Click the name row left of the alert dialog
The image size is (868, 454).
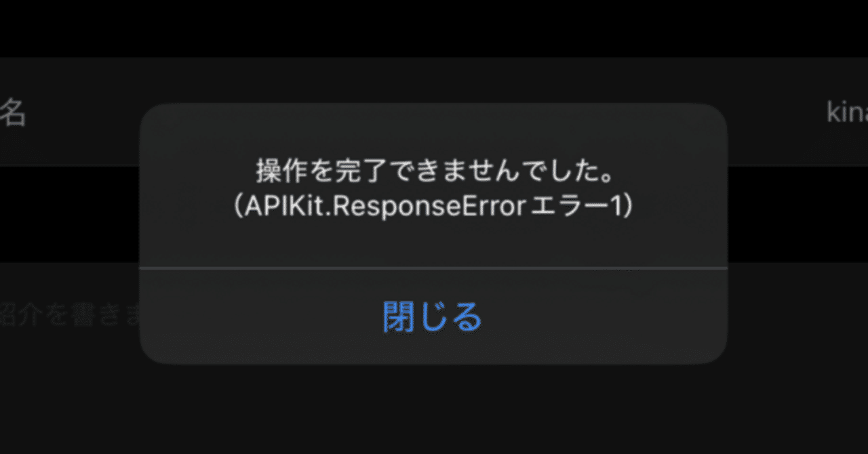pos(70,112)
